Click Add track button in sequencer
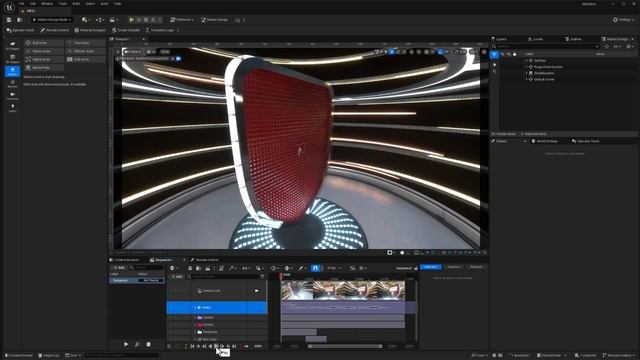Image resolution: width=640 pixels, height=360 pixels. coord(177,276)
